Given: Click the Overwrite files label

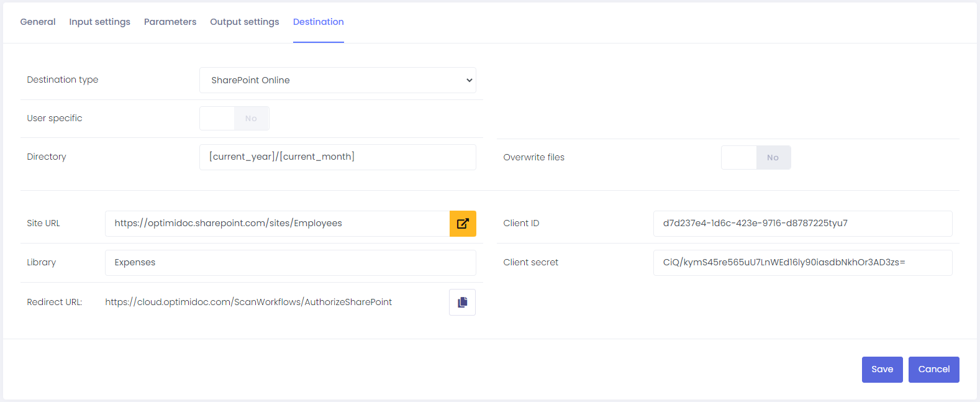Looking at the screenshot, I should coord(534,157).
